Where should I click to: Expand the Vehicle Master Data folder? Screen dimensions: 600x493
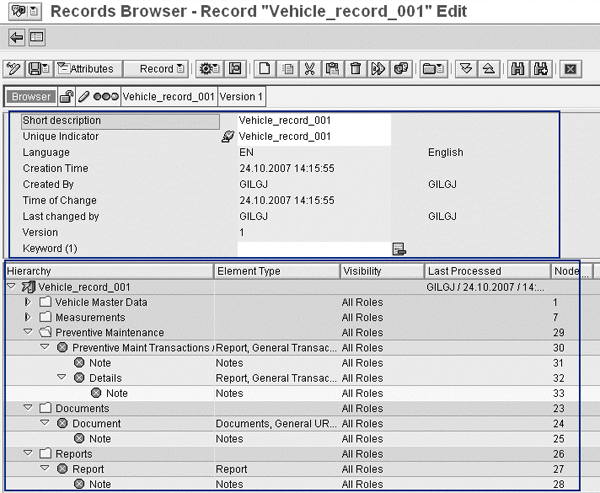click(x=28, y=302)
